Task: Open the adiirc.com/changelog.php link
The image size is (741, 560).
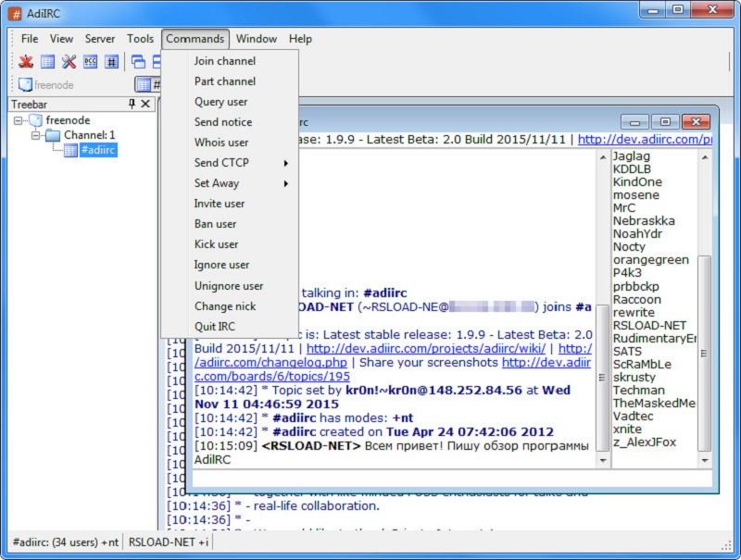Action: [270, 363]
